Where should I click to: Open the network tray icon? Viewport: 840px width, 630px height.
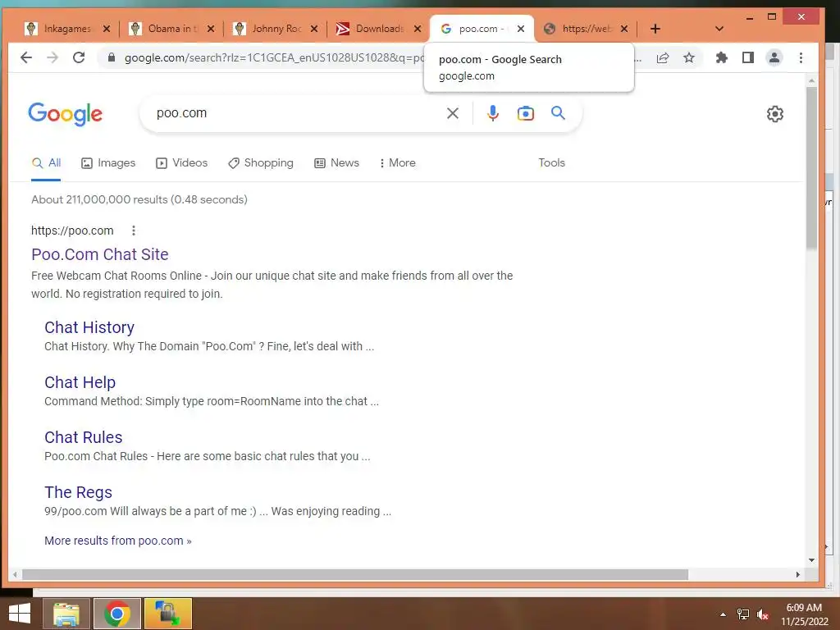point(743,614)
